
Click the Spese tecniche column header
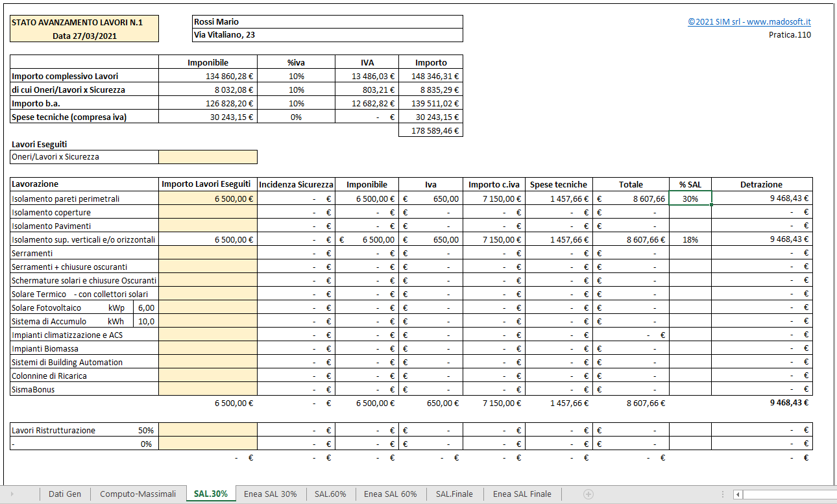(x=559, y=185)
